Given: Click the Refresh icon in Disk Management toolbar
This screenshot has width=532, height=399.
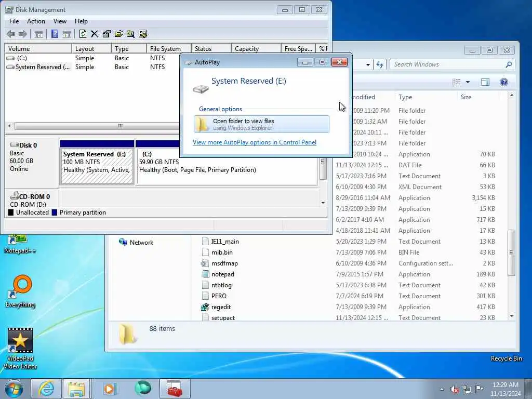Looking at the screenshot, I should (x=83, y=34).
